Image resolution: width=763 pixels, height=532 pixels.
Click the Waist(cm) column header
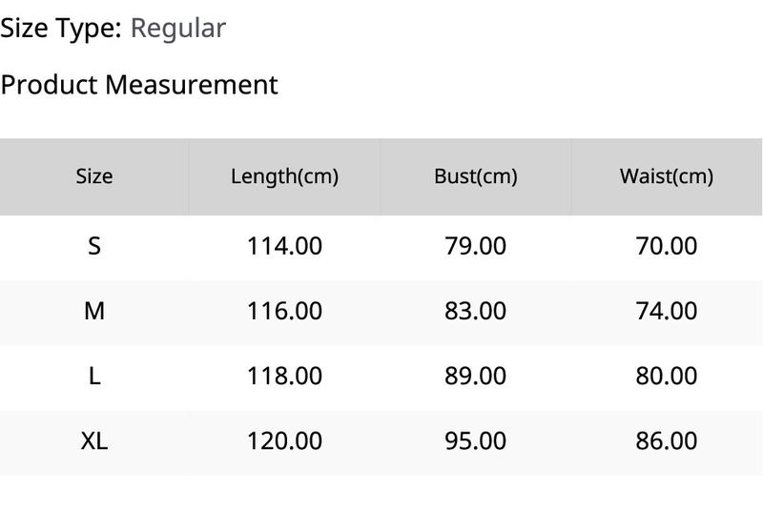(x=666, y=176)
